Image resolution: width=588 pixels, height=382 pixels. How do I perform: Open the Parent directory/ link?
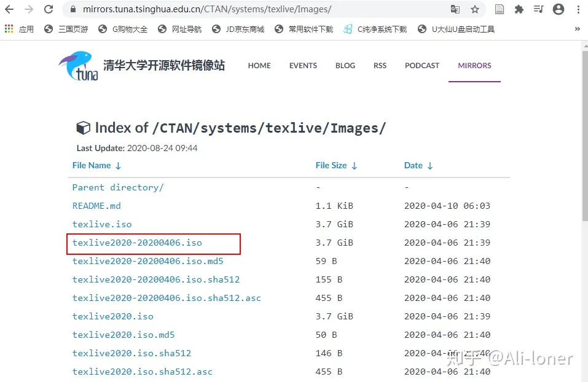tap(118, 187)
